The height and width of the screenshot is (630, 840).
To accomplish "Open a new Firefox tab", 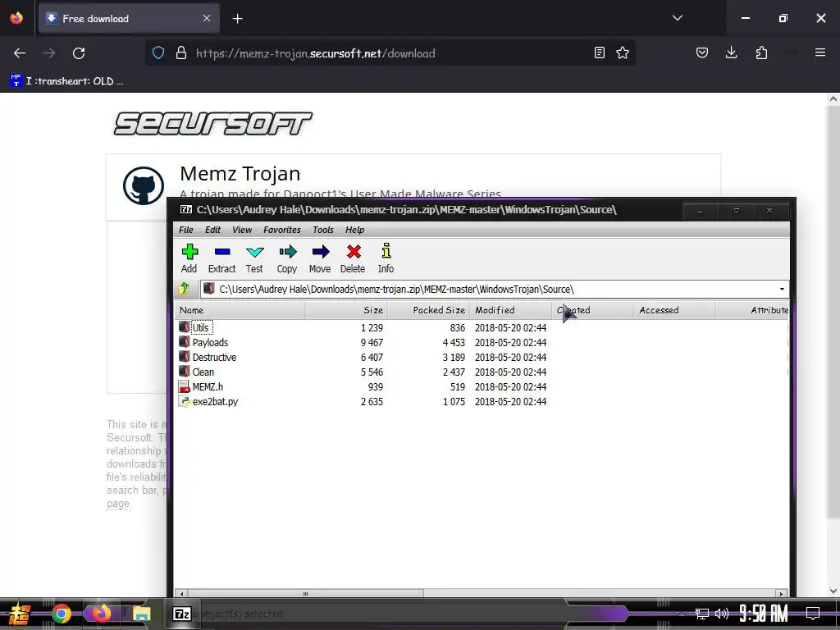I will [238, 19].
